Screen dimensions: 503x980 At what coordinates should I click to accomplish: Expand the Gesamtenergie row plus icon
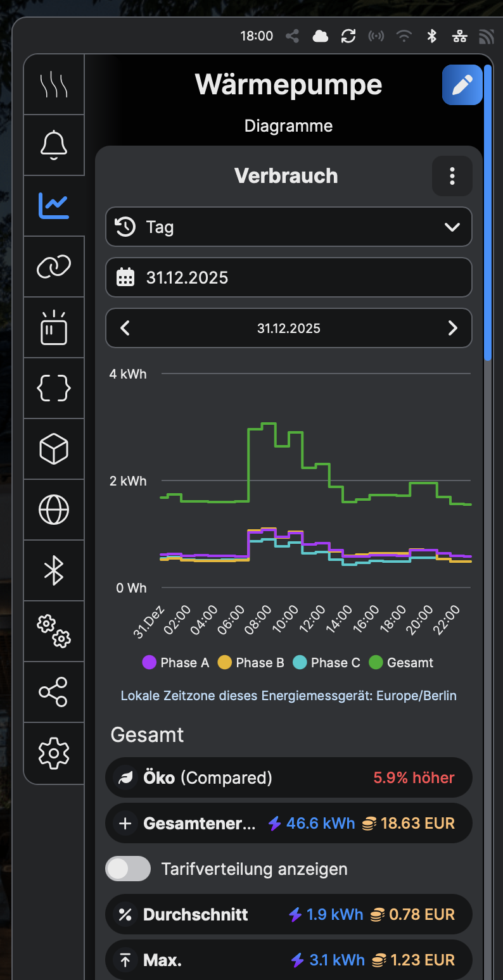coord(125,823)
